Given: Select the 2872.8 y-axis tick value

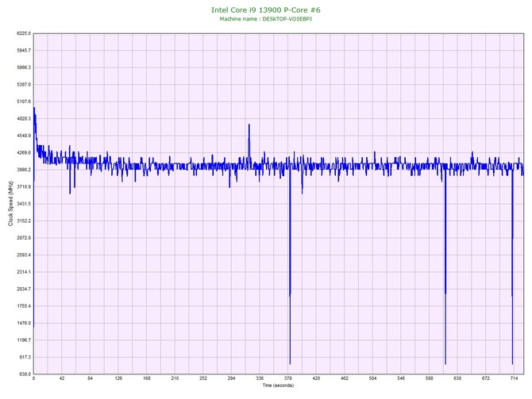Looking at the screenshot, I should (24, 238).
